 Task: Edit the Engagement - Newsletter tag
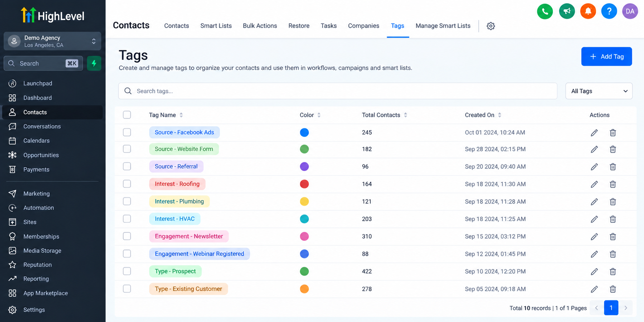594,236
